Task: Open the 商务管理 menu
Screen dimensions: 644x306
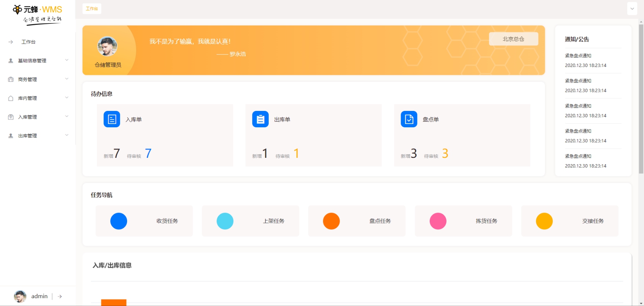Action: click(x=28, y=80)
